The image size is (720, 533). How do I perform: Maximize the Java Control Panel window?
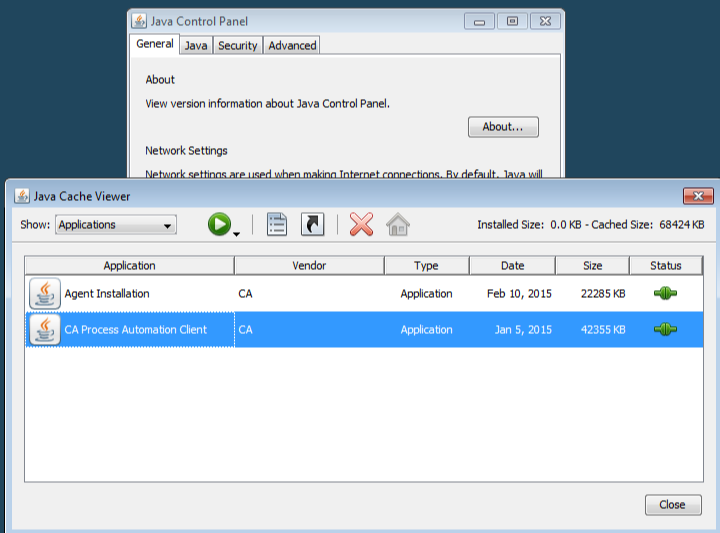click(x=512, y=22)
